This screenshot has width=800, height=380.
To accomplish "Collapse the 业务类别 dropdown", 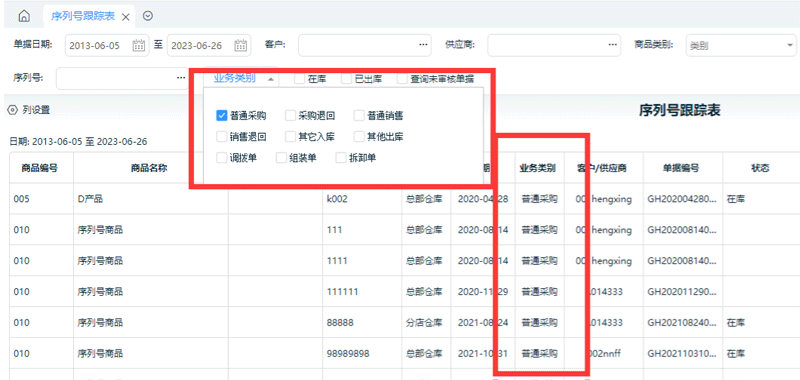I will 241,78.
